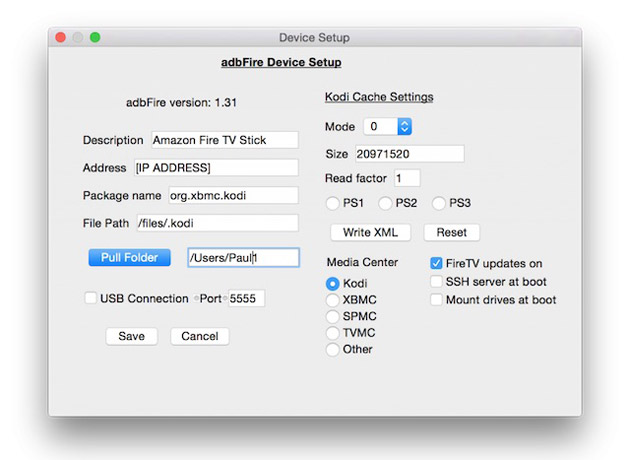This screenshot has height=460, width=630.
Task: Save the device setup
Action: 131,336
